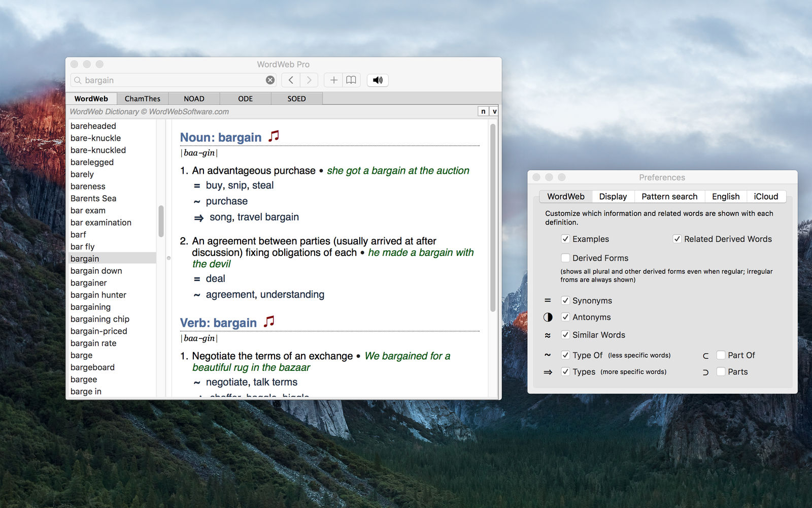Open Pattern search tab in Preferences
Screen dimensions: 812x508
pos(669,197)
